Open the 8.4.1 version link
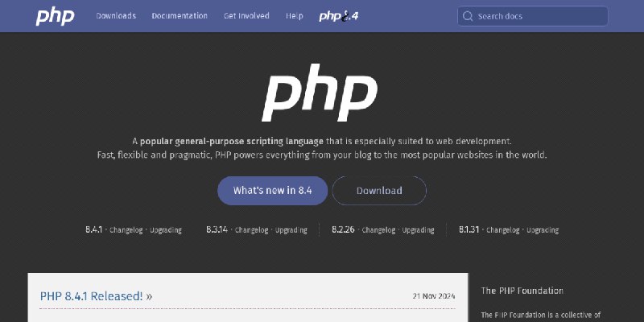This screenshot has width=644, height=322. click(93, 229)
